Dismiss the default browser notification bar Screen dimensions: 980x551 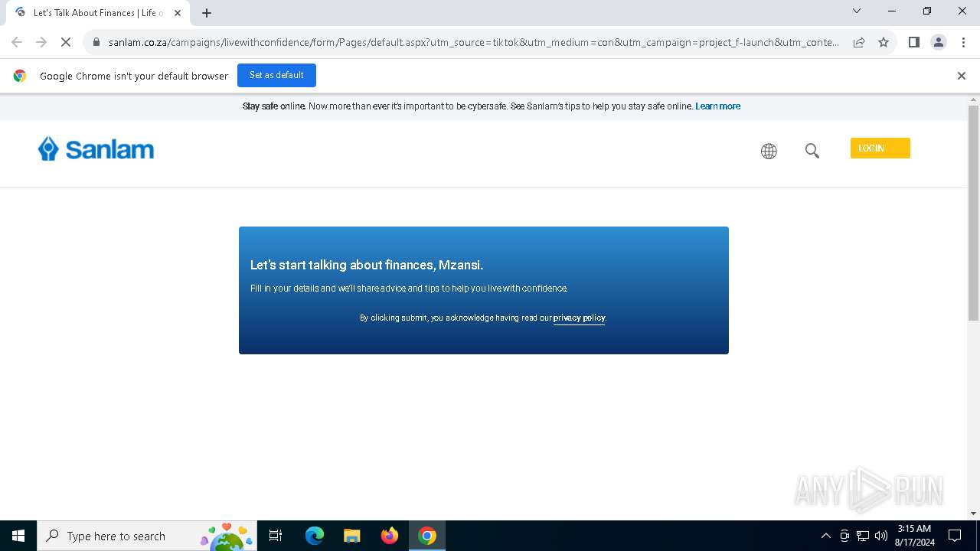click(x=962, y=76)
